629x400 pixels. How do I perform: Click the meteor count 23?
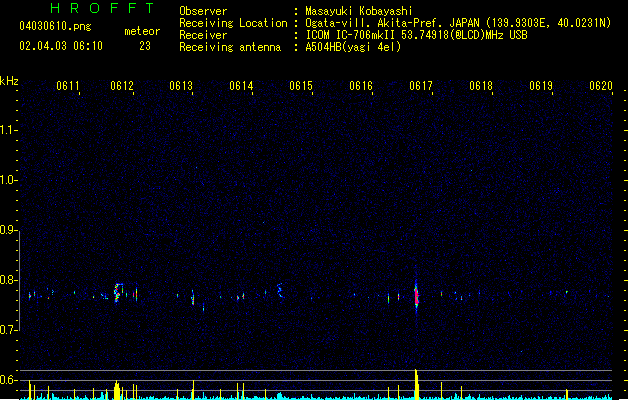(145, 46)
